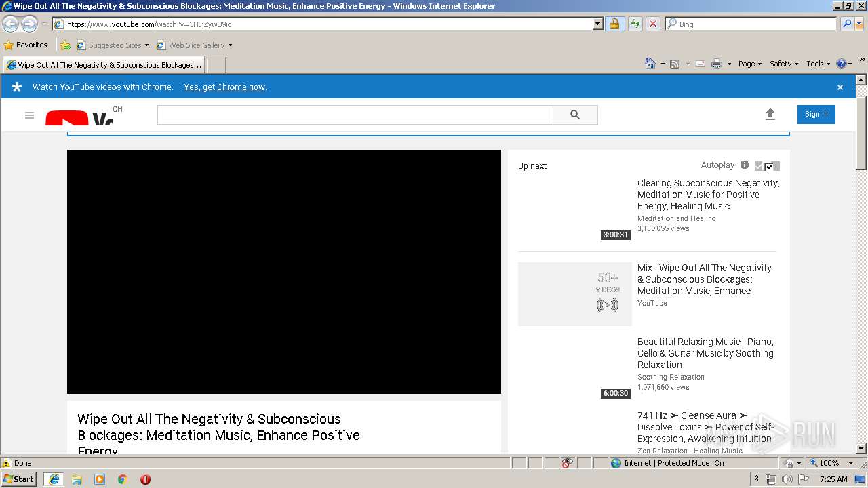Open the 50+ videos Mix thumbnail
Image resolution: width=868 pixels, height=488 pixels.
575,294
